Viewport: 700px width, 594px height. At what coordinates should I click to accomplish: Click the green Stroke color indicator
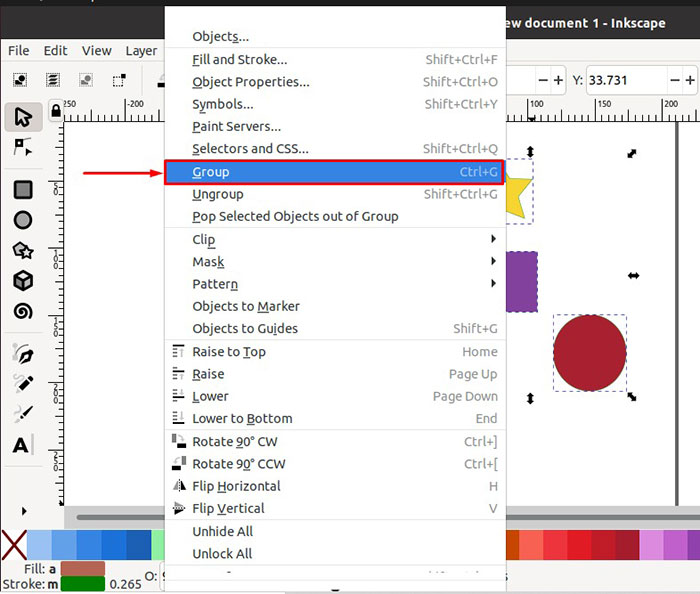pyautogui.click(x=82, y=585)
